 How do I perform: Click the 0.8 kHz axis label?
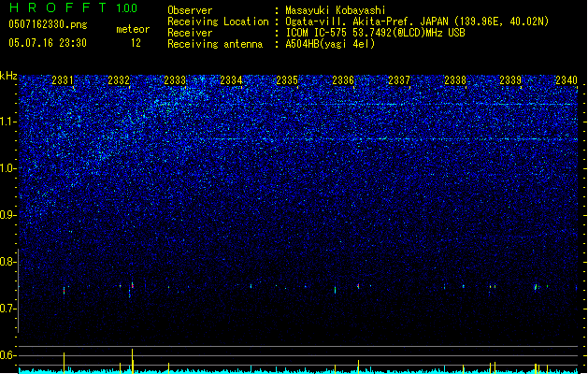tap(7, 262)
